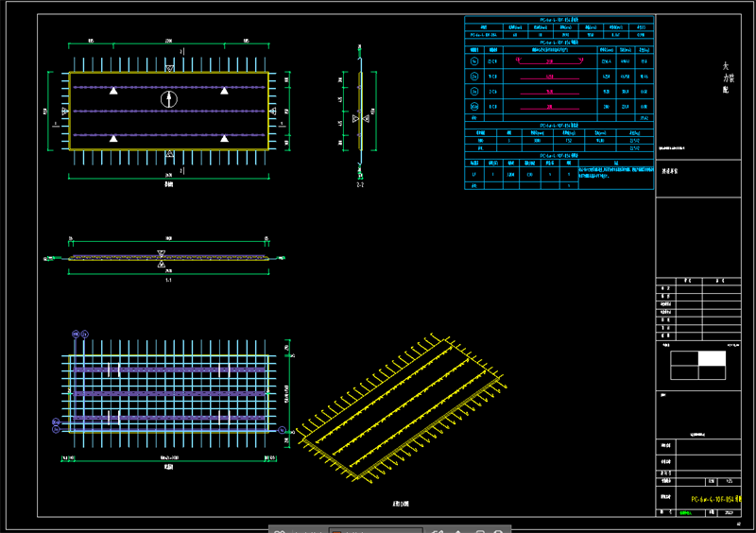The height and width of the screenshot is (533, 756).
Task: Click the "1-1" section label
Action: point(168,280)
